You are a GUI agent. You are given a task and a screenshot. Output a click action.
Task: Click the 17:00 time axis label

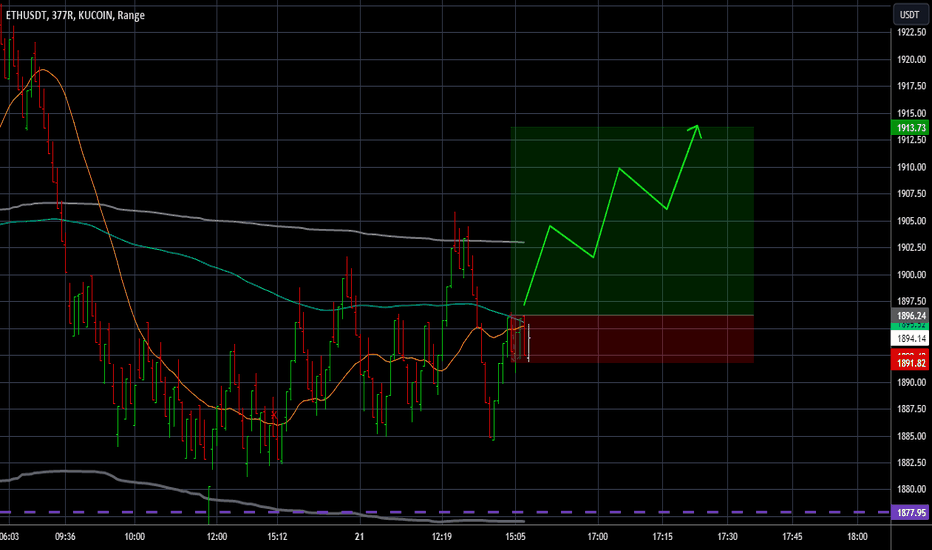pyautogui.click(x=597, y=537)
